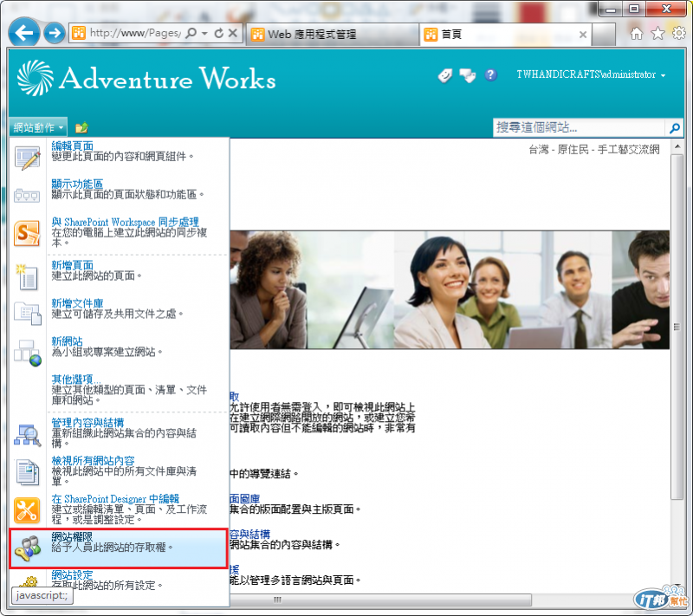Switch to the Web 應用程式管理 tab
The height and width of the screenshot is (616, 693).
coord(332,34)
